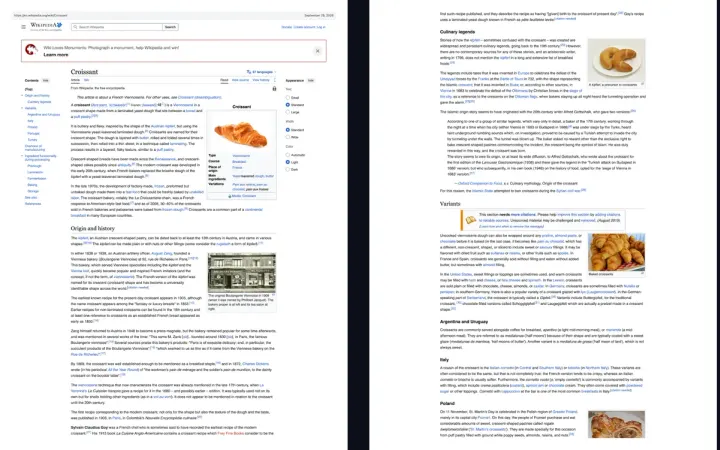Click the Variants section heading
720x450 pixels.
pos(450,203)
